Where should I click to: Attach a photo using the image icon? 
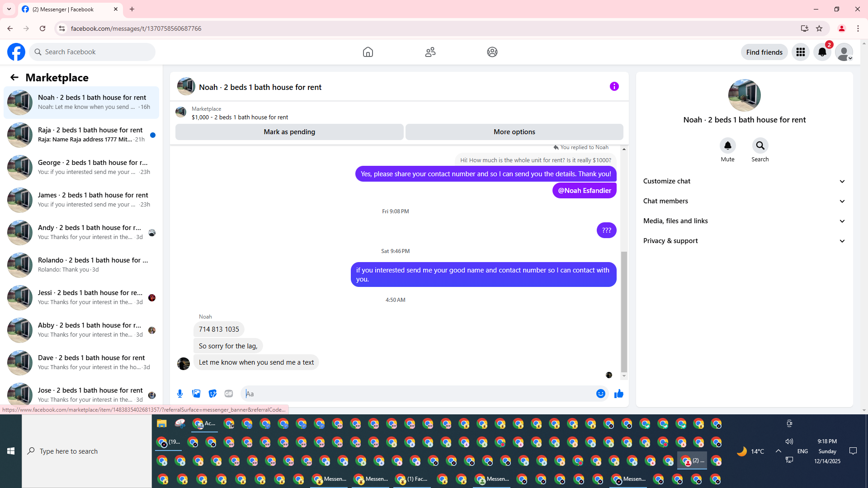click(196, 394)
